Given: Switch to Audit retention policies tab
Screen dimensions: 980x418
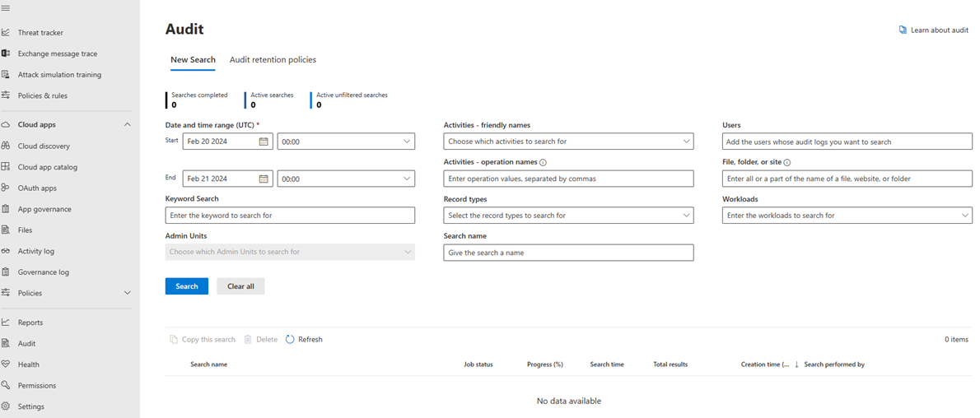Looking at the screenshot, I should coord(273,60).
